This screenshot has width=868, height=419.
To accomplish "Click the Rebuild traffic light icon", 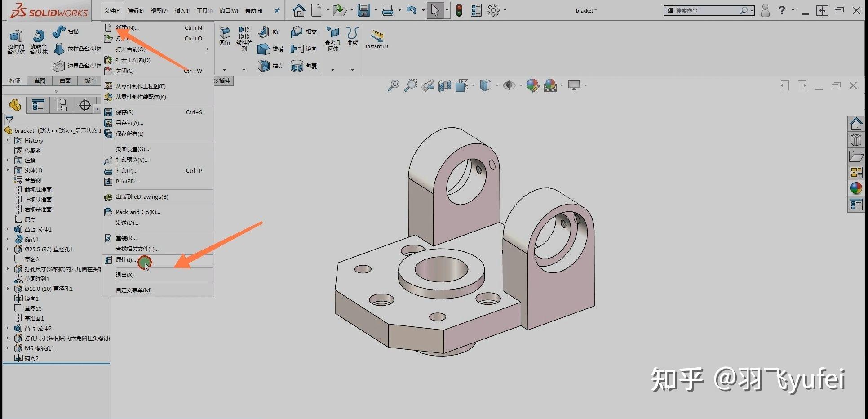I will pos(459,10).
